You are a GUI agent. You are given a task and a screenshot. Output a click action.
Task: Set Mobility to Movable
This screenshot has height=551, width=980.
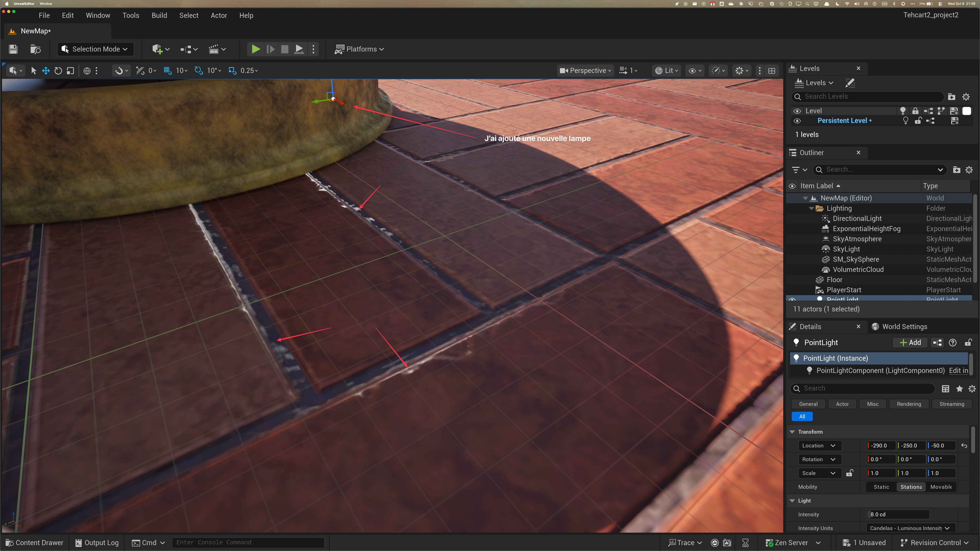941,487
